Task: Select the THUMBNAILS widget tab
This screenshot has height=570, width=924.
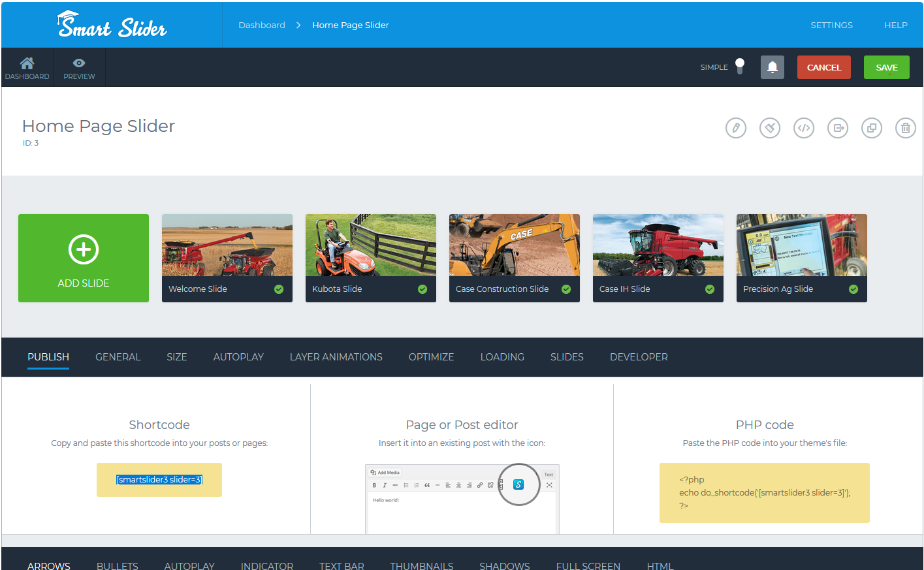Action: (x=422, y=565)
